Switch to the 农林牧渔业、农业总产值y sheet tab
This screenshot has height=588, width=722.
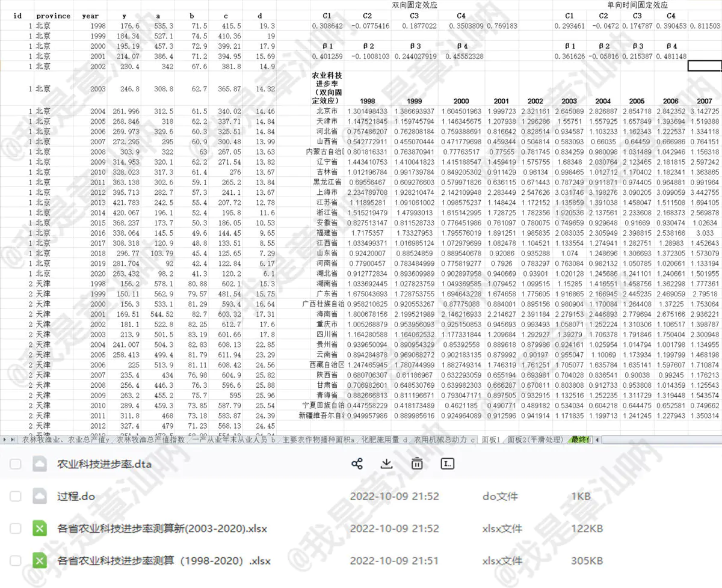66,440
